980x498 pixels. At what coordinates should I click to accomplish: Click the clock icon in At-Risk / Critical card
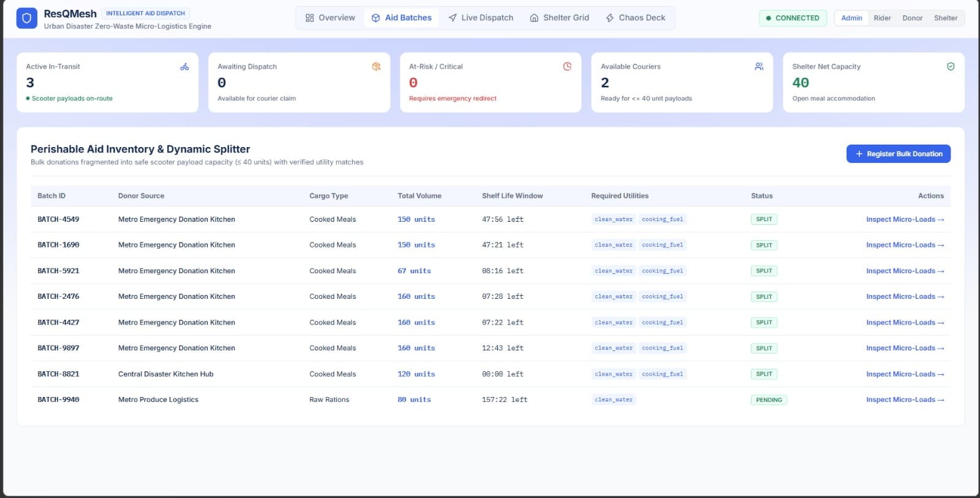[x=567, y=67]
